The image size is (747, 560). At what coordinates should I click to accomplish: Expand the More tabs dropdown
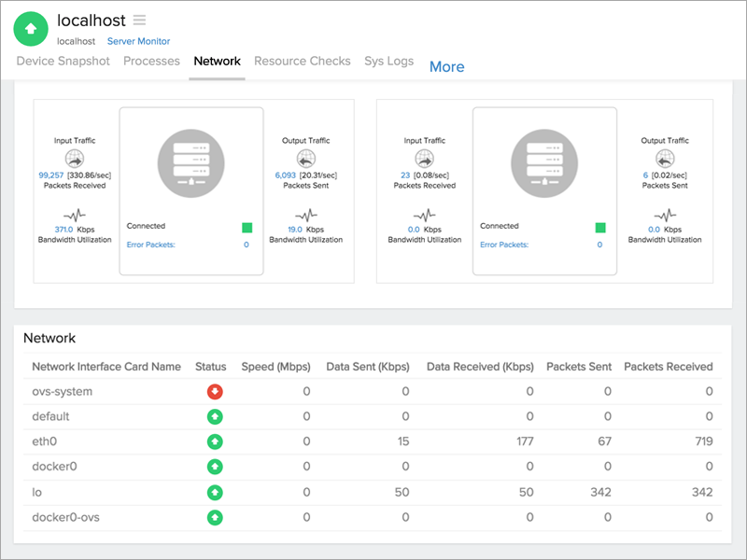pyautogui.click(x=446, y=67)
